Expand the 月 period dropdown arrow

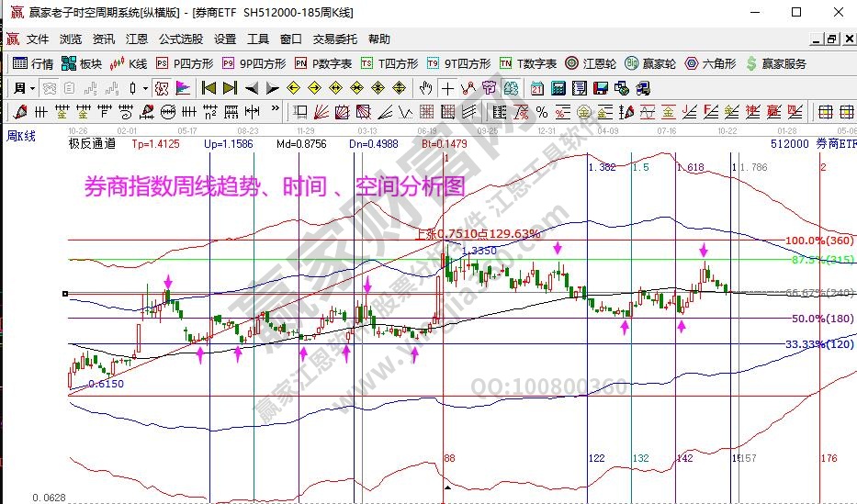click(x=32, y=88)
